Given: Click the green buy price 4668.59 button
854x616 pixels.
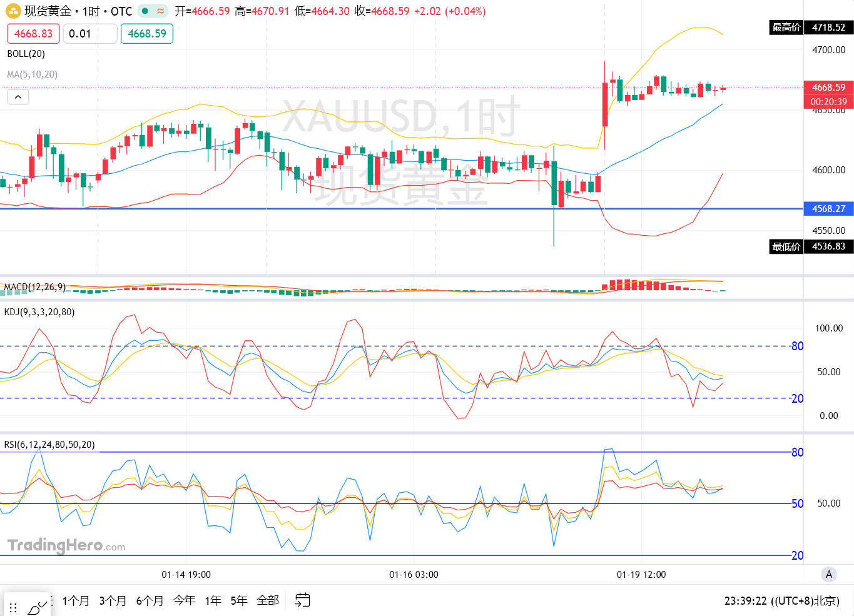Looking at the screenshot, I should pos(147,34).
